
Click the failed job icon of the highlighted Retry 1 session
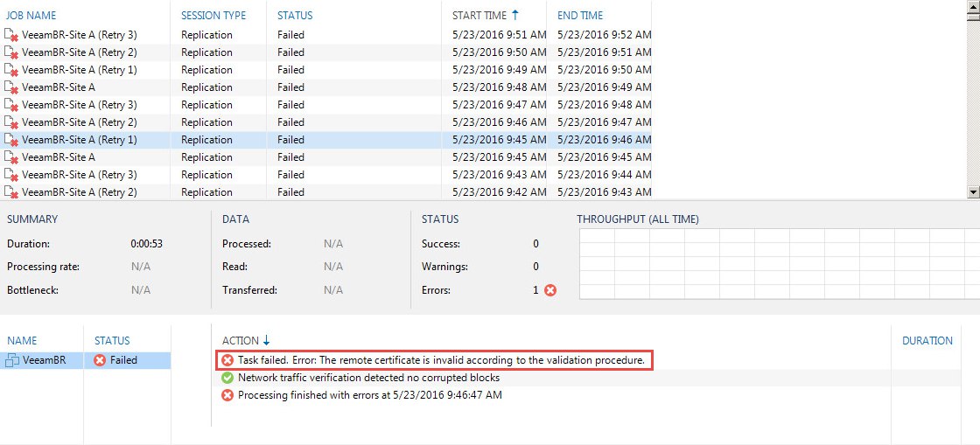point(11,141)
